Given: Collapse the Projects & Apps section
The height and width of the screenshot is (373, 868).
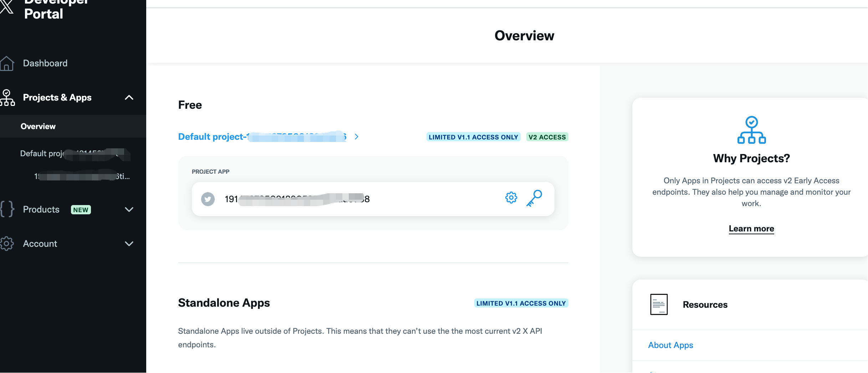Looking at the screenshot, I should [x=129, y=97].
